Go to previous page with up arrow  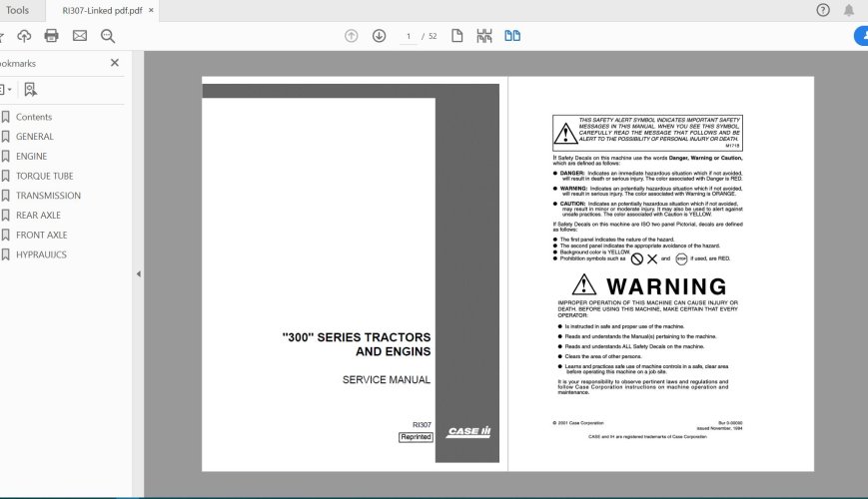(352, 36)
